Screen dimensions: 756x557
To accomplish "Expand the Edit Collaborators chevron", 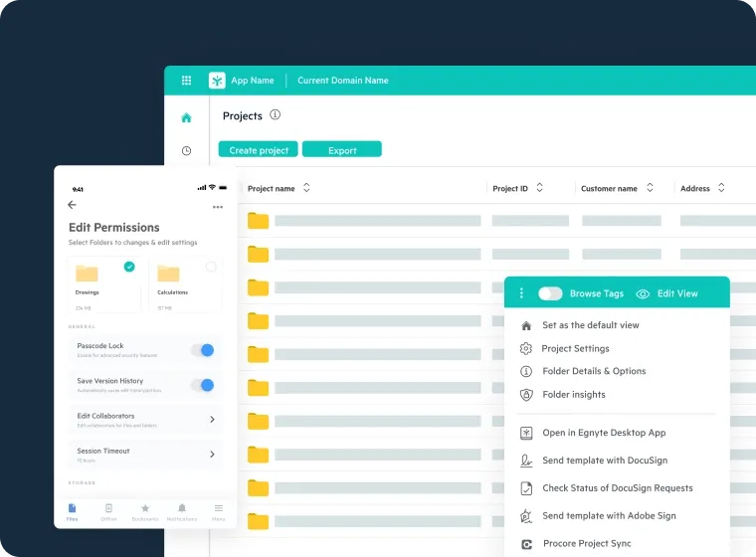I will tap(212, 420).
